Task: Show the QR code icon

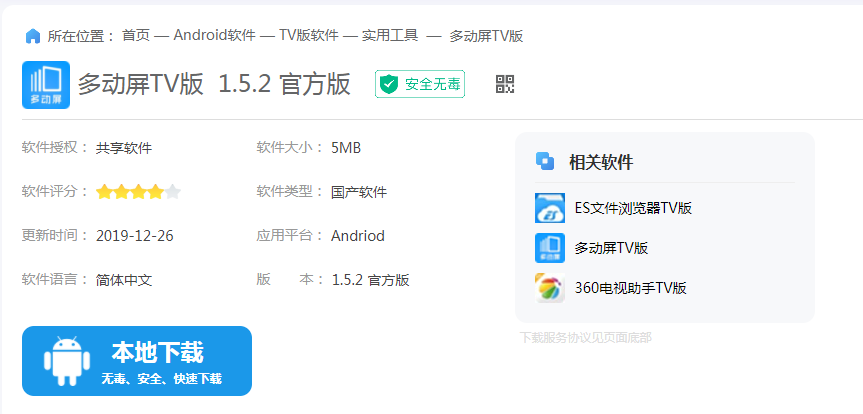Action: 505,84
